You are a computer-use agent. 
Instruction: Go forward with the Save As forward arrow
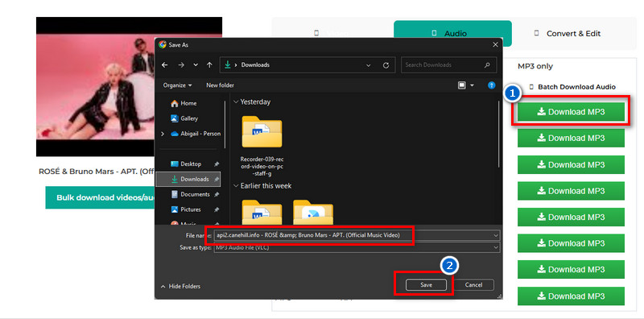pos(181,65)
